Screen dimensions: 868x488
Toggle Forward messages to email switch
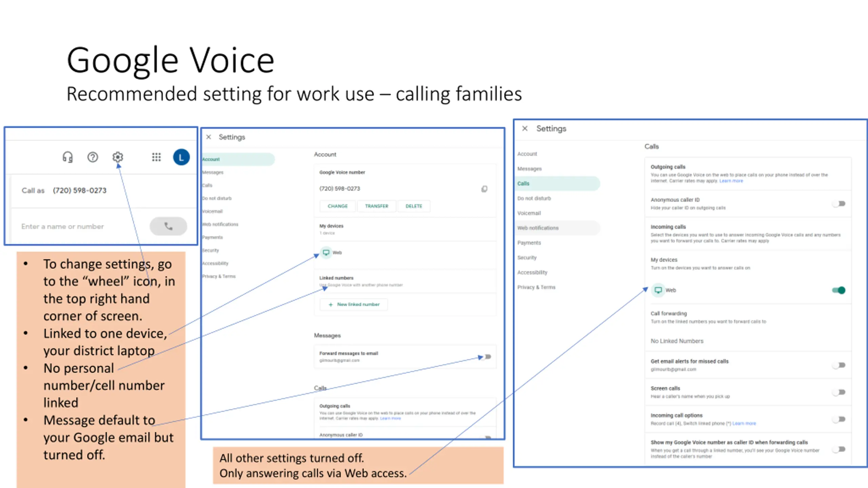[487, 357]
